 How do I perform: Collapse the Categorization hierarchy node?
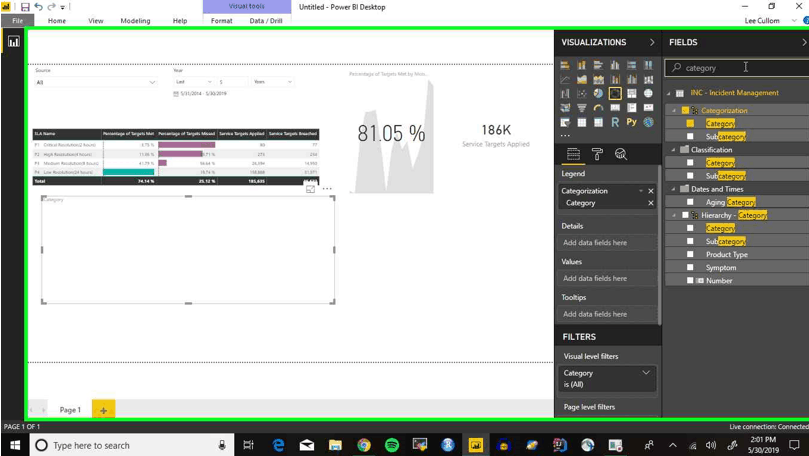coord(673,110)
